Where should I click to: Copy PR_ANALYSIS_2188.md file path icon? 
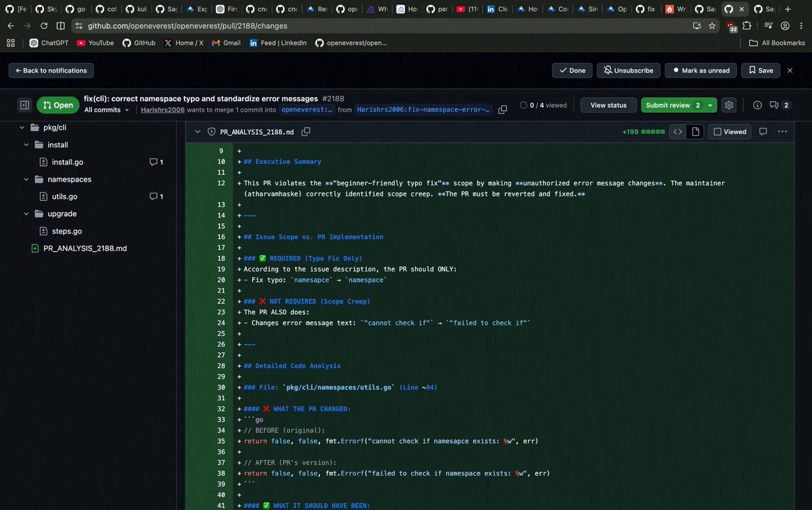[x=306, y=132]
